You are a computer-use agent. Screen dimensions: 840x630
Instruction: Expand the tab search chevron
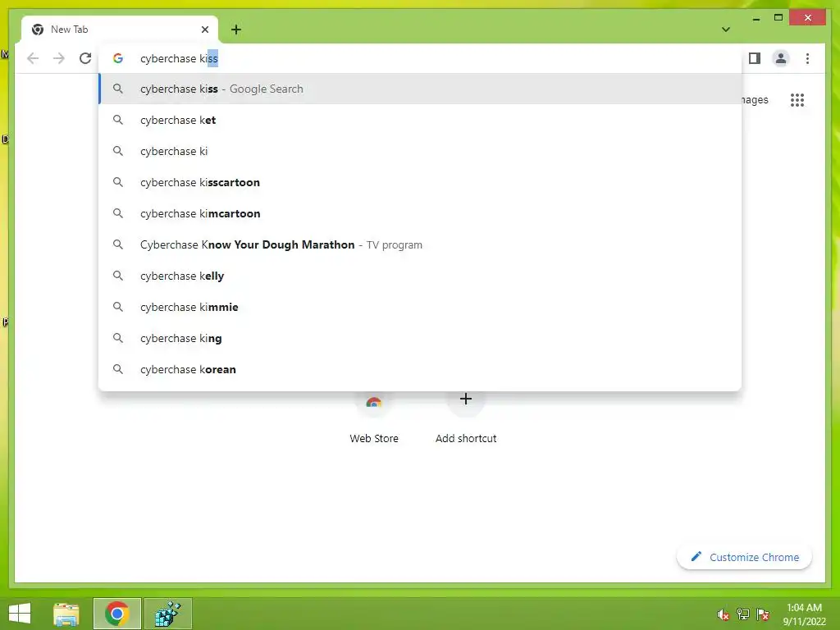[x=726, y=30]
